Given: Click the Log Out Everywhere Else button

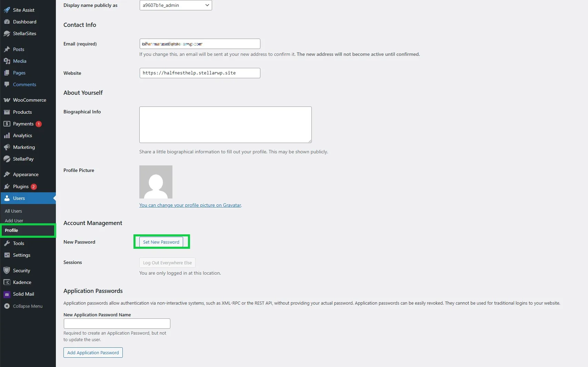Looking at the screenshot, I should (167, 263).
